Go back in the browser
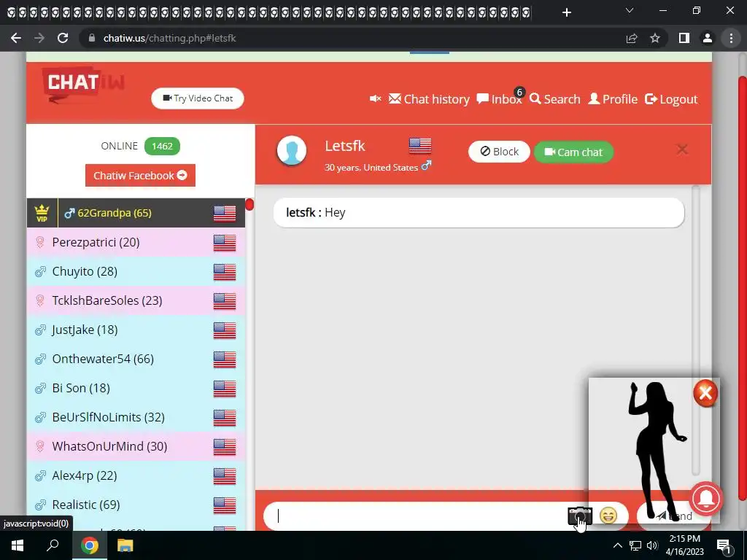 coord(16,38)
